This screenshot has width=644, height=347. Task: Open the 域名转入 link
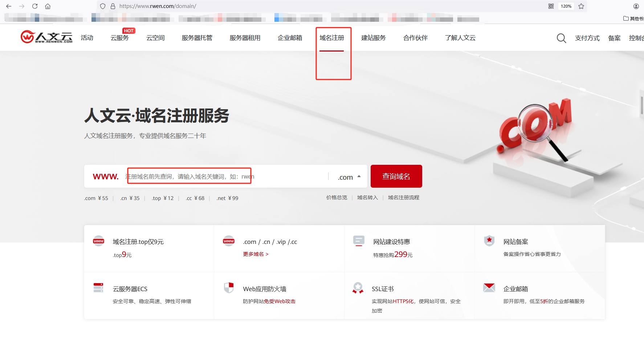[x=367, y=197]
